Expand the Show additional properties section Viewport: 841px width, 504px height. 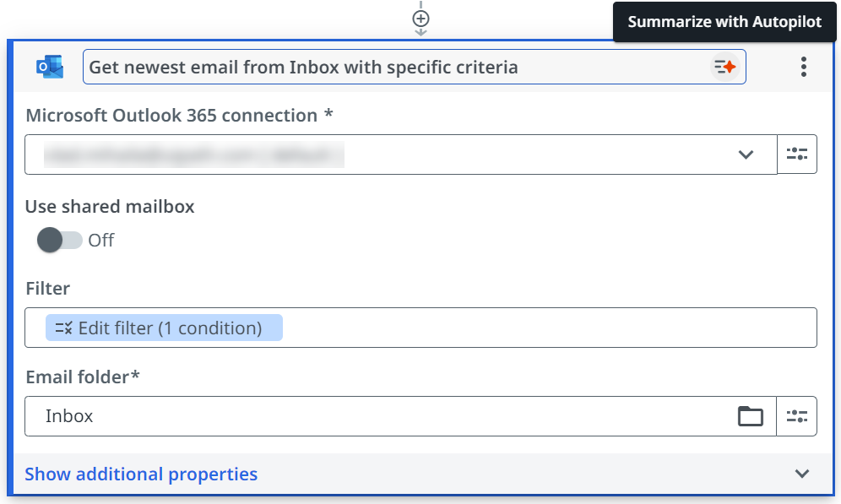coord(140,474)
